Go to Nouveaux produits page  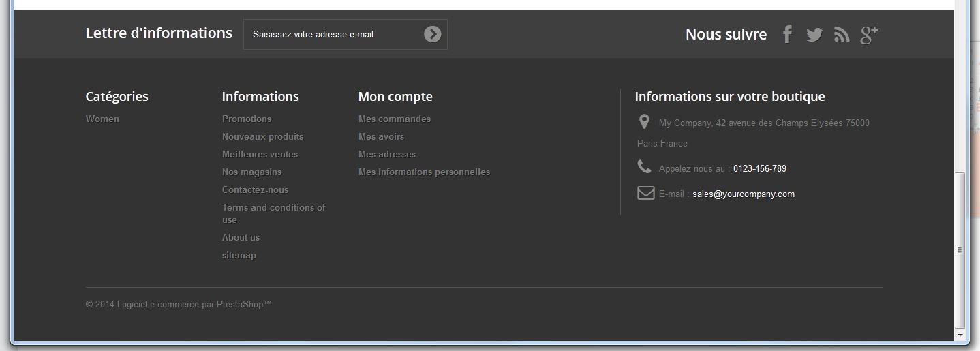pos(262,136)
